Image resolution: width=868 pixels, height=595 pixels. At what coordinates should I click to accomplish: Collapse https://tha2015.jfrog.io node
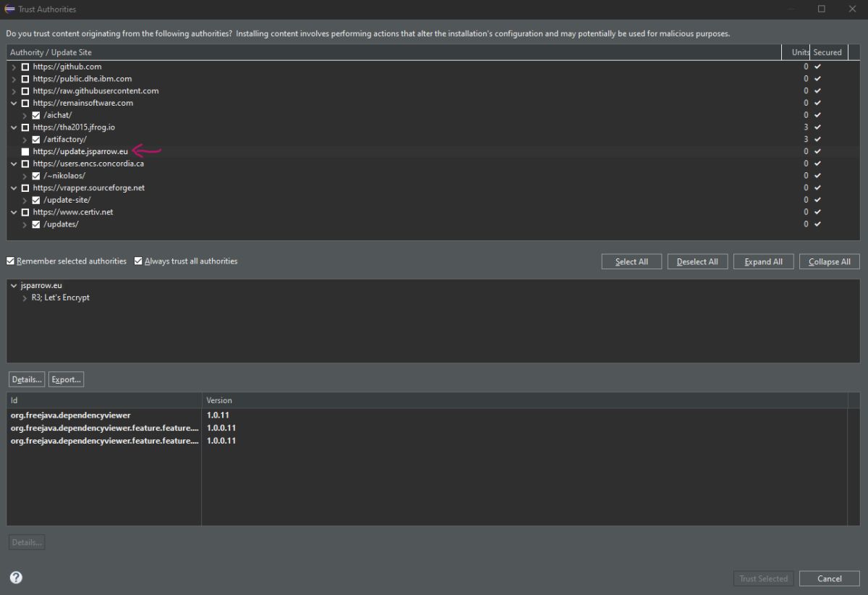pyautogui.click(x=14, y=127)
